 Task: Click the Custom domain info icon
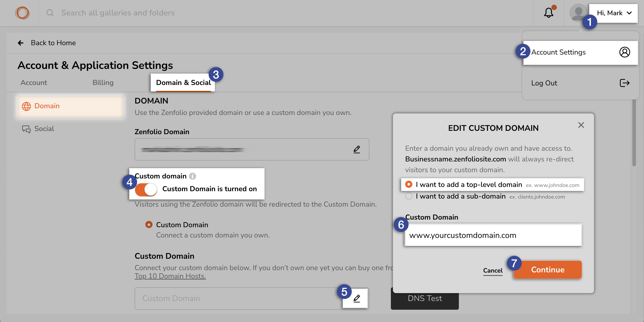pos(192,176)
